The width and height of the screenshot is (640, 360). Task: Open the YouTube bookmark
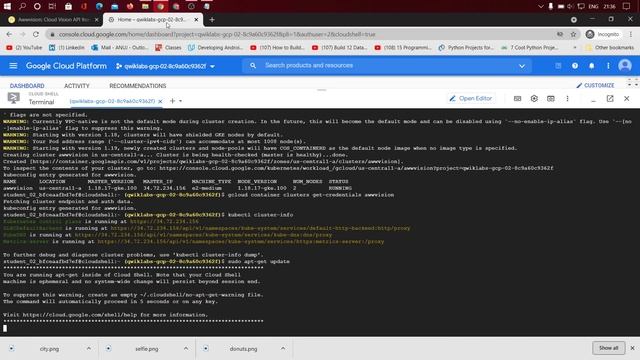pyautogui.click(x=24, y=48)
